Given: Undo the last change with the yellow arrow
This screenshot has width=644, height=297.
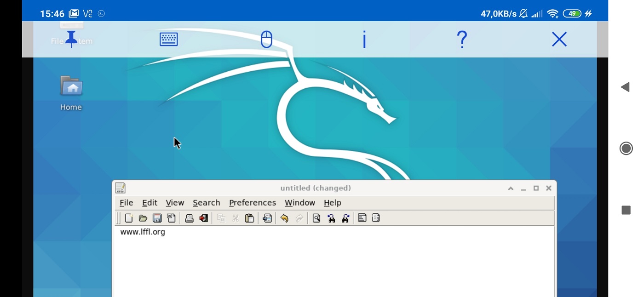Looking at the screenshot, I should (284, 218).
